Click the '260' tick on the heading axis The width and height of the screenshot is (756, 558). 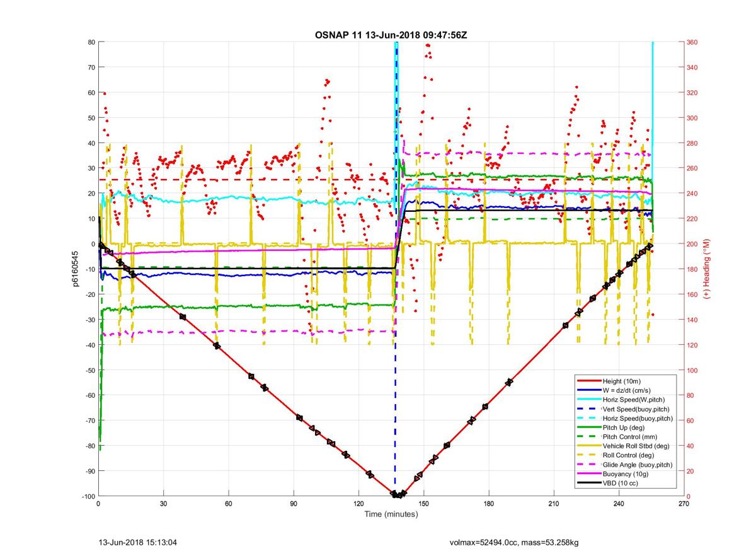pyautogui.click(x=693, y=168)
